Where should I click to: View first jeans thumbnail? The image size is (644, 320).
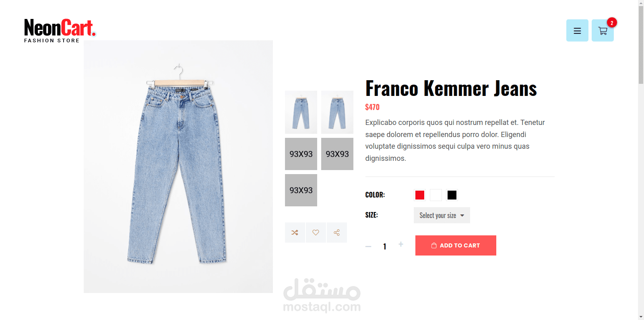click(x=301, y=112)
